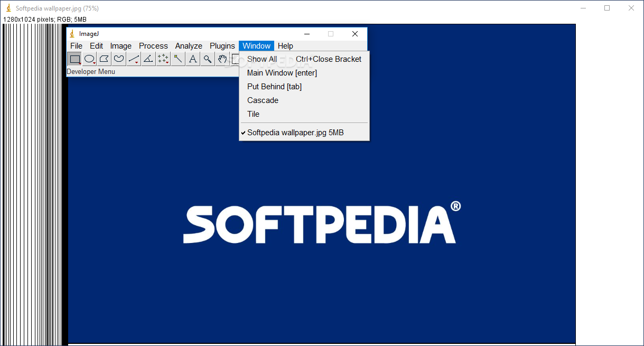644x346 pixels.
Task: Open the Image menu
Action: tap(121, 46)
